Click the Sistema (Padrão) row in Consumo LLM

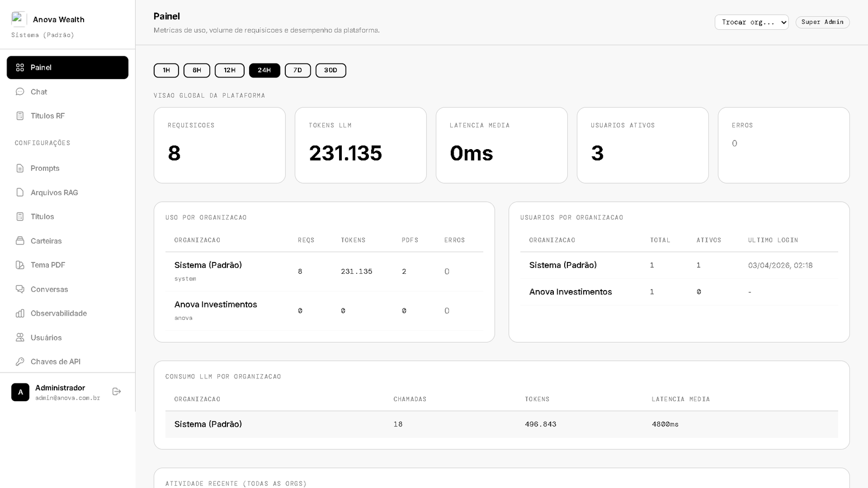(x=501, y=424)
